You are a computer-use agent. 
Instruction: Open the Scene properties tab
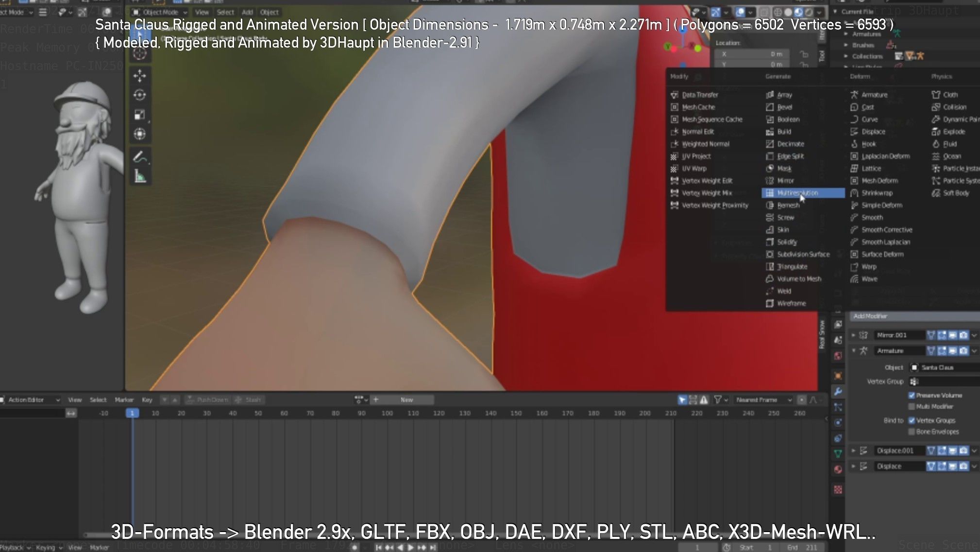pos(838,340)
